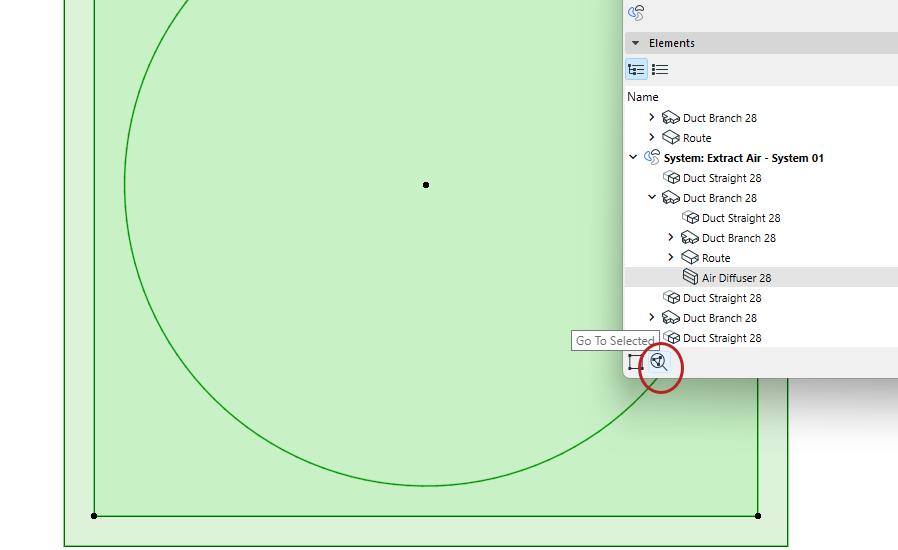Click the bottom-left corner node of diffuser outline

94,516
